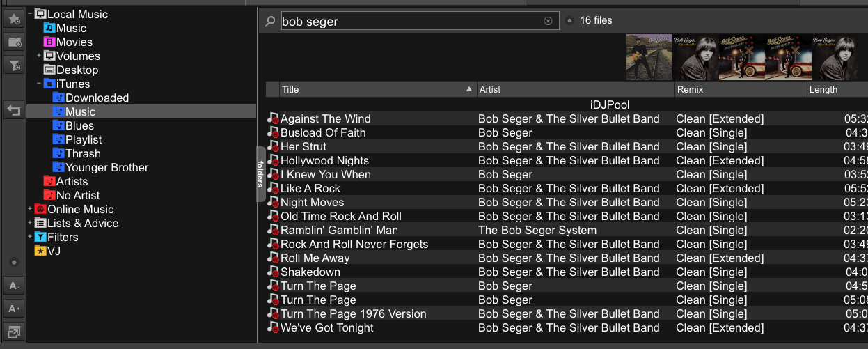This screenshot has height=349, width=868.
Task: Sort by the Artist column header
Action: click(x=575, y=89)
